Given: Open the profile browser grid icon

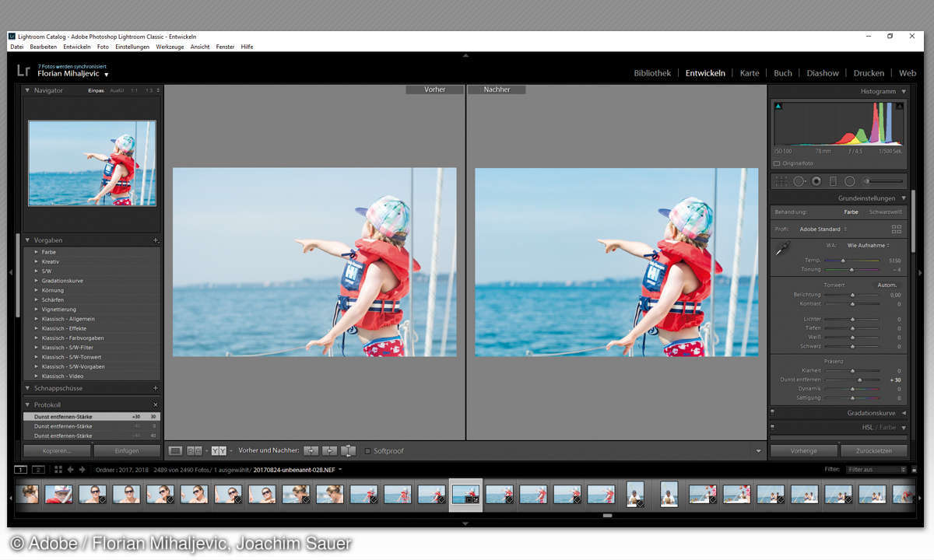Looking at the screenshot, I should 897,229.
